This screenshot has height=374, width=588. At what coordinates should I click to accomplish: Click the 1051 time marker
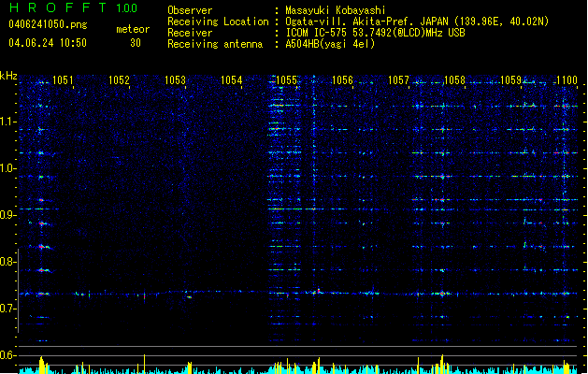pyautogui.click(x=63, y=80)
